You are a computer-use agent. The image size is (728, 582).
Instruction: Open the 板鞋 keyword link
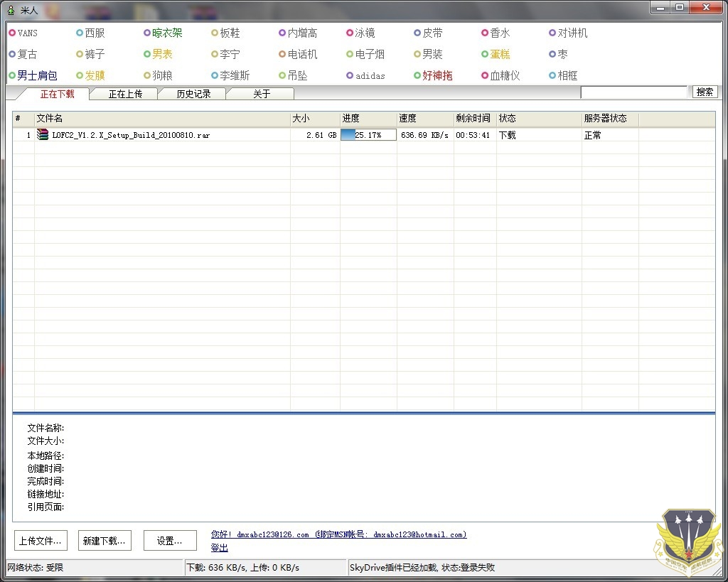(x=230, y=33)
